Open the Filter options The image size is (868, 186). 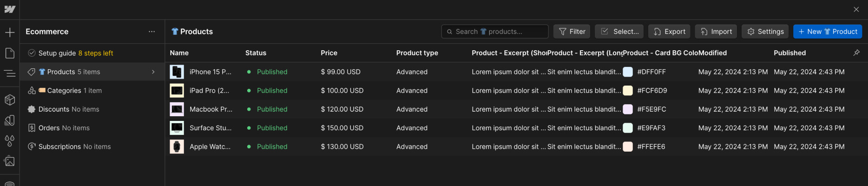point(572,32)
